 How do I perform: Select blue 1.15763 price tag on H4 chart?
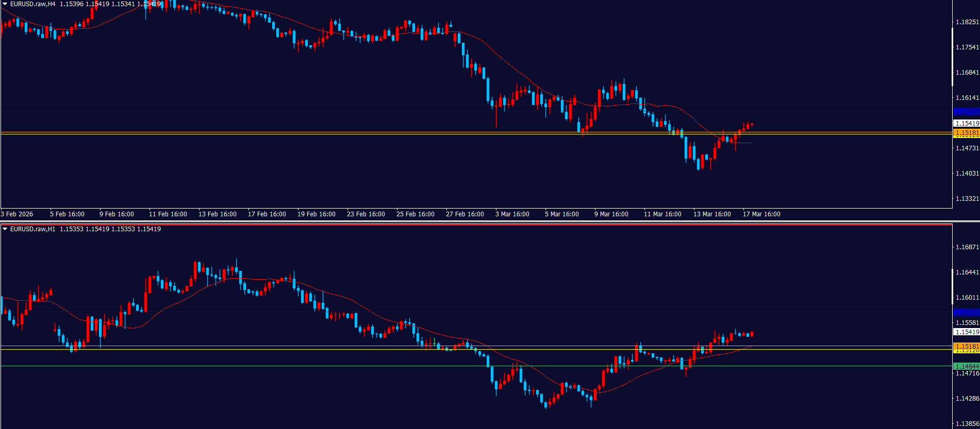[x=966, y=112]
